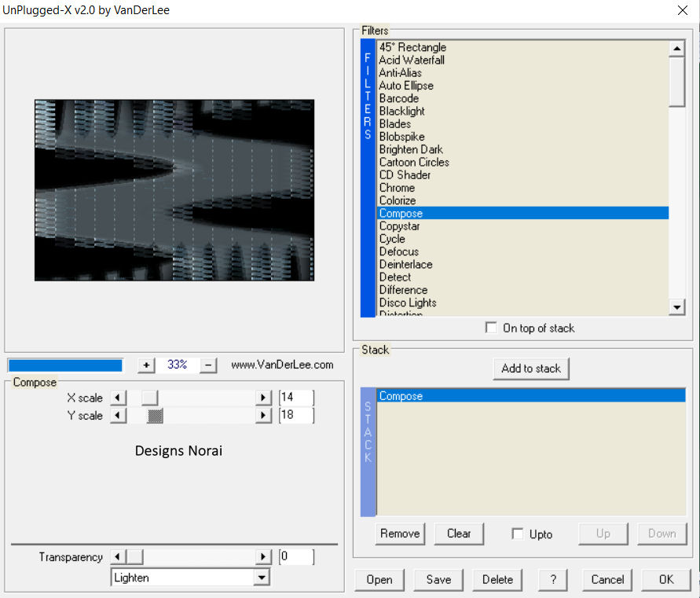Select CD Shader filter
The width and height of the screenshot is (700, 598).
[522, 174]
